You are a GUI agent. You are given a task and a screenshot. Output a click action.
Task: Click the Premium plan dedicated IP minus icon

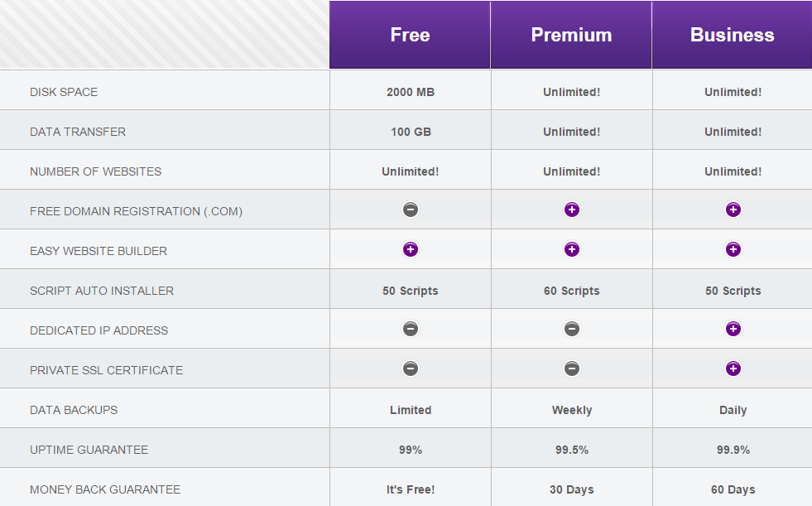(572, 329)
